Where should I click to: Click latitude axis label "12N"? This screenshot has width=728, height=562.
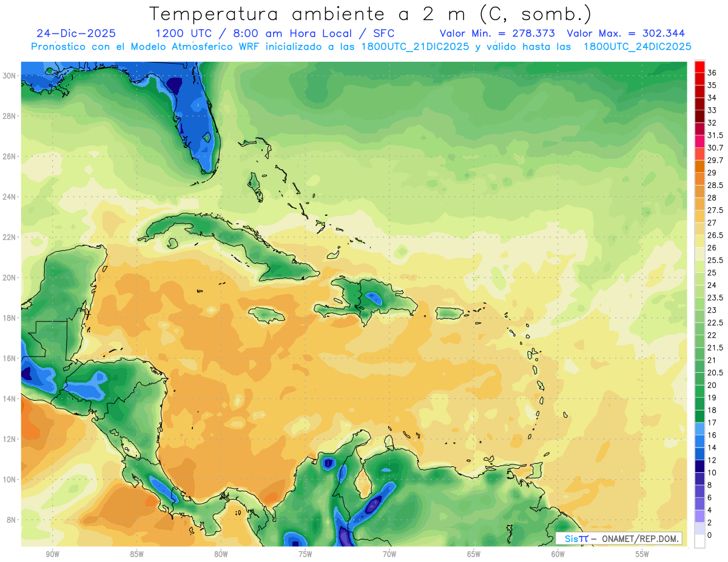tap(10, 439)
